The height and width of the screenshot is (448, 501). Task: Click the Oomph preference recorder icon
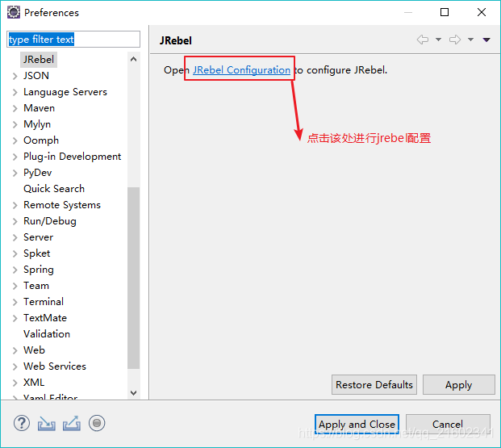point(97,423)
